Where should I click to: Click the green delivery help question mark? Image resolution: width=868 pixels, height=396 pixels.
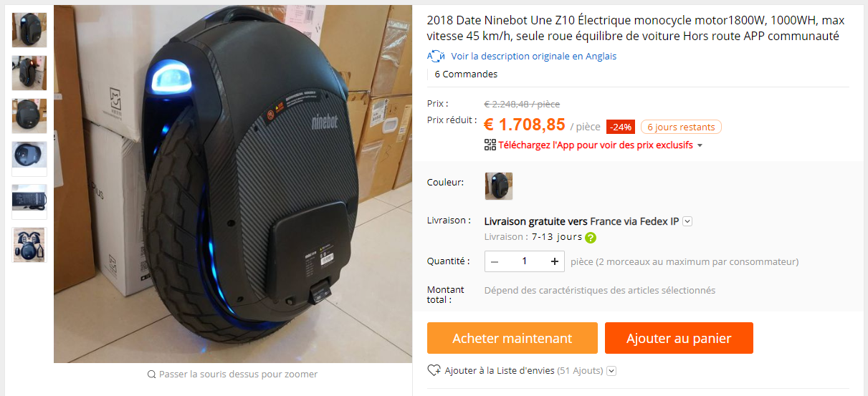[x=591, y=238]
